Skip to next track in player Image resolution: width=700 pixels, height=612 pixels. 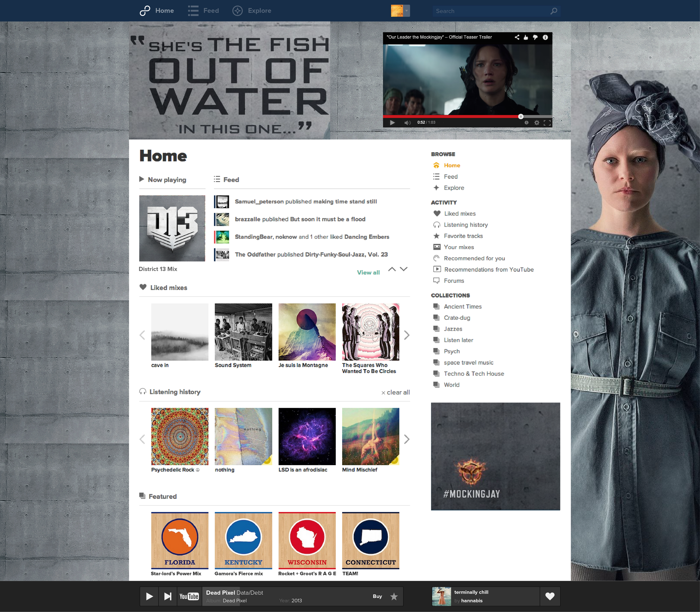(x=167, y=596)
